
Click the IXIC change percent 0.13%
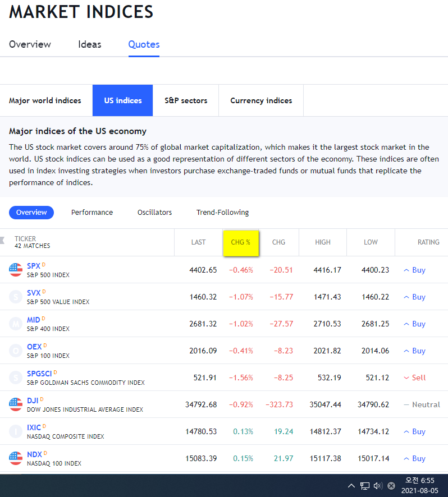click(x=243, y=432)
